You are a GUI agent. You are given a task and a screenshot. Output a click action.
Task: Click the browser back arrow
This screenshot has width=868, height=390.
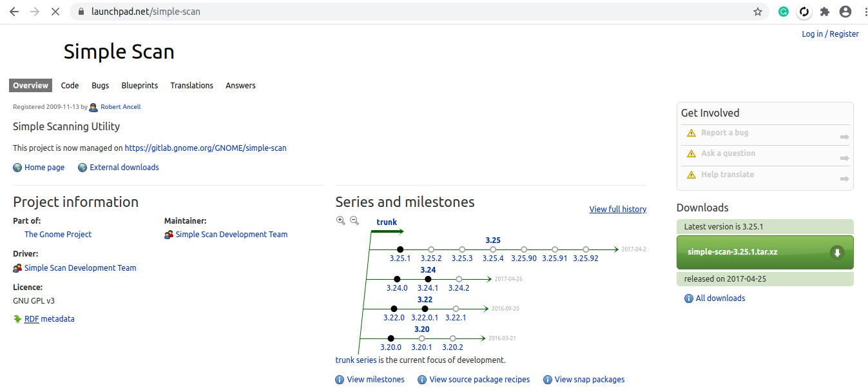(x=14, y=12)
